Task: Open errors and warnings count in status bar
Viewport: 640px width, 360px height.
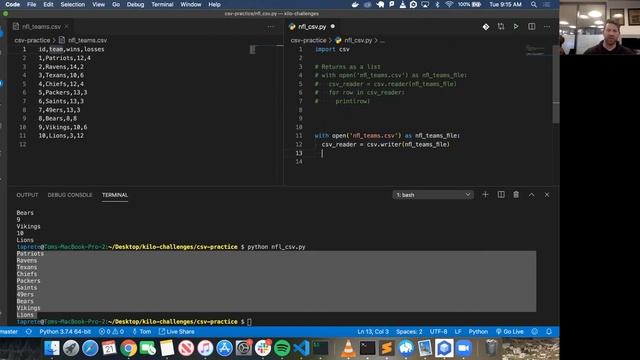Action: (111, 331)
